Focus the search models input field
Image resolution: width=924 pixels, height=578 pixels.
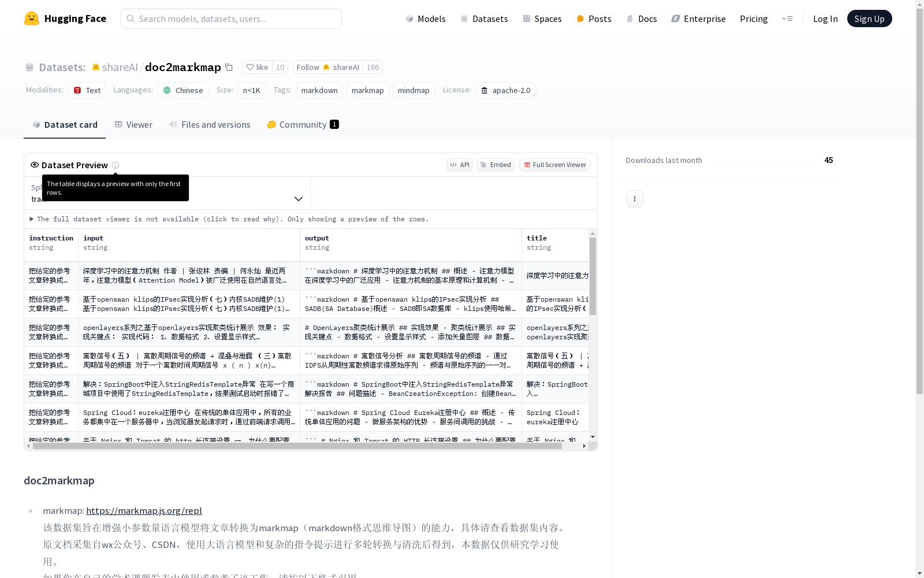[x=231, y=18]
